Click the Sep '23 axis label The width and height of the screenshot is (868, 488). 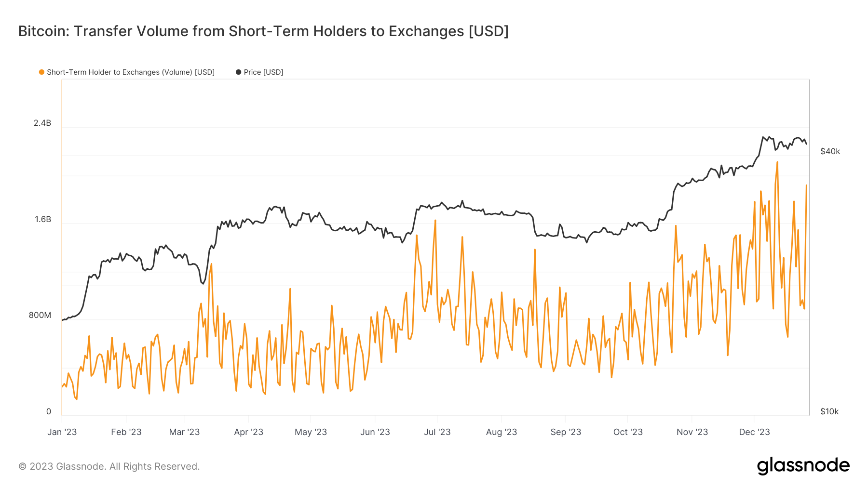[x=566, y=432]
